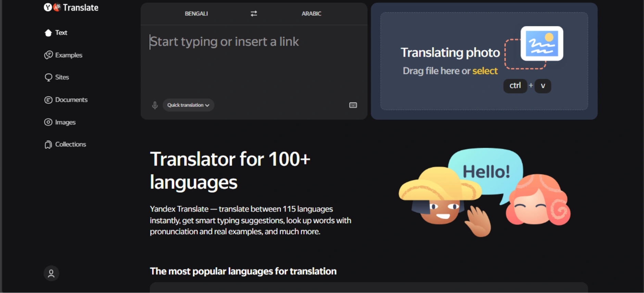Click the Hello! characters illustration
The height and width of the screenshot is (293, 644).
pos(484,193)
